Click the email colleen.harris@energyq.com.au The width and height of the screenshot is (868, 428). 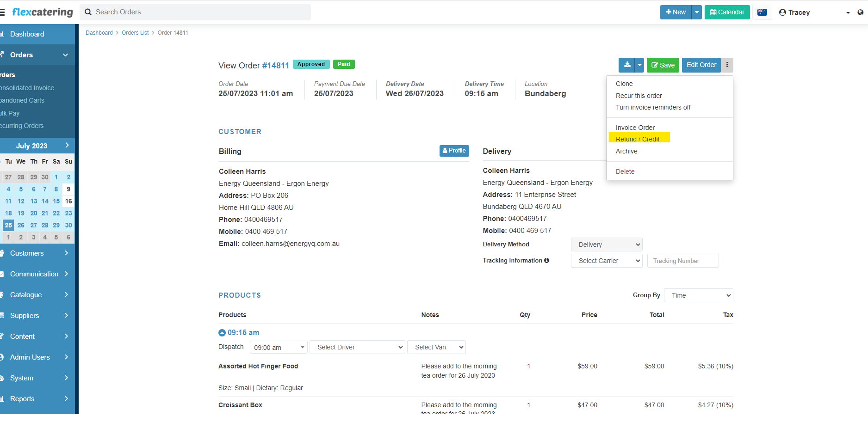tap(291, 244)
